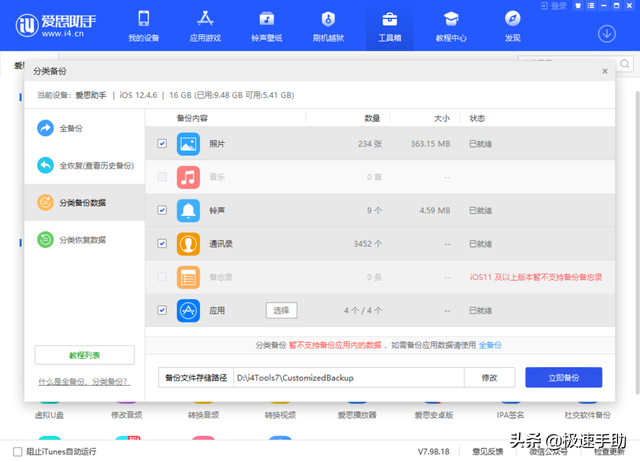Click 修改 to change the backup path
The height and width of the screenshot is (462, 640).
tap(489, 378)
